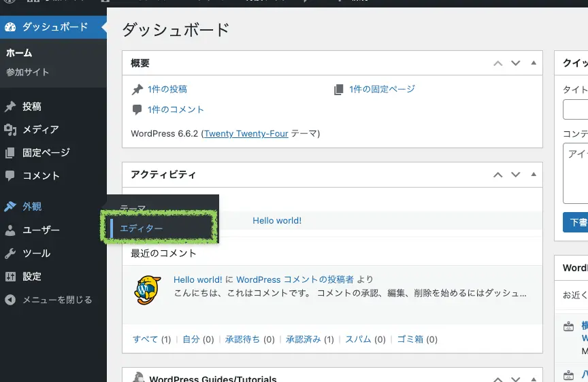Viewport: 588px width, 382px height.
Task: Select エディター in the Appearance flyout
Action: click(142, 228)
